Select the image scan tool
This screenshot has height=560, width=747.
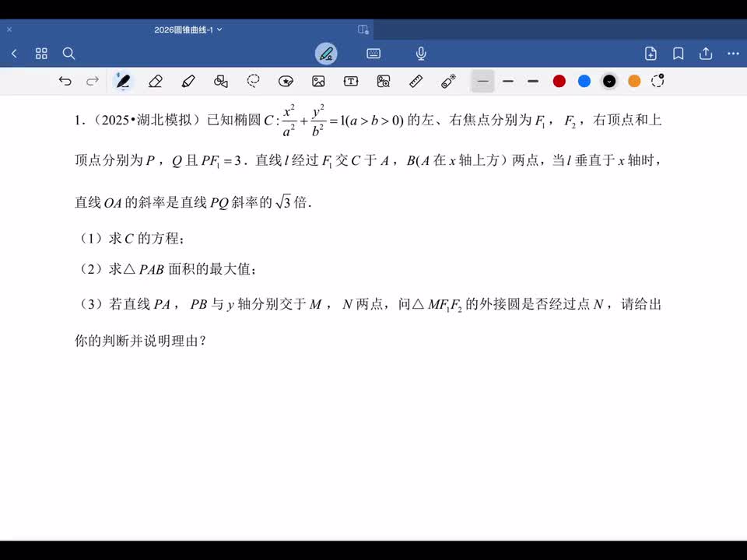(x=383, y=82)
